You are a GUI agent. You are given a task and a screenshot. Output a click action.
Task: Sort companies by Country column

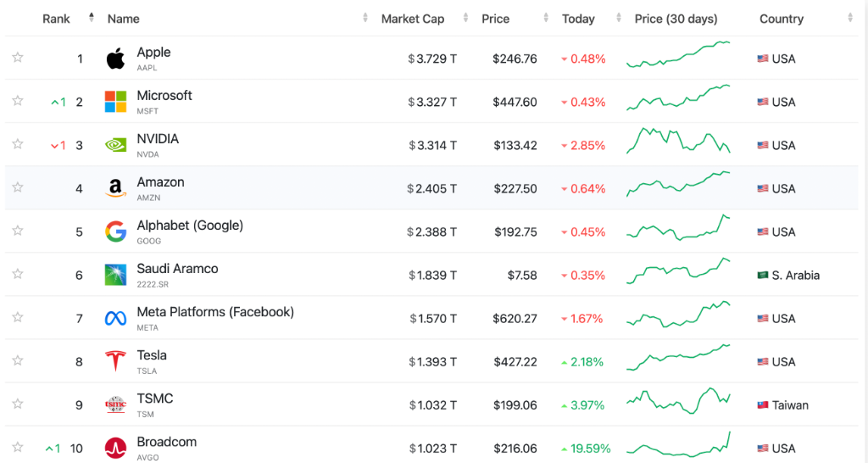point(781,19)
